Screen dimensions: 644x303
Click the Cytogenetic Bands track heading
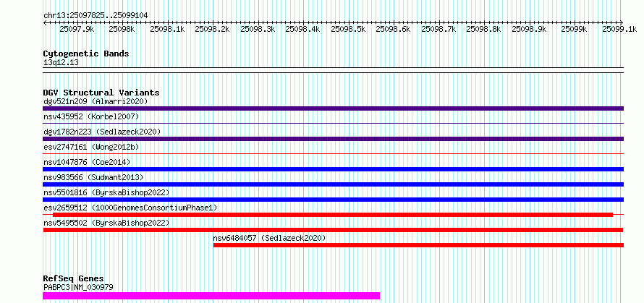[x=86, y=54]
